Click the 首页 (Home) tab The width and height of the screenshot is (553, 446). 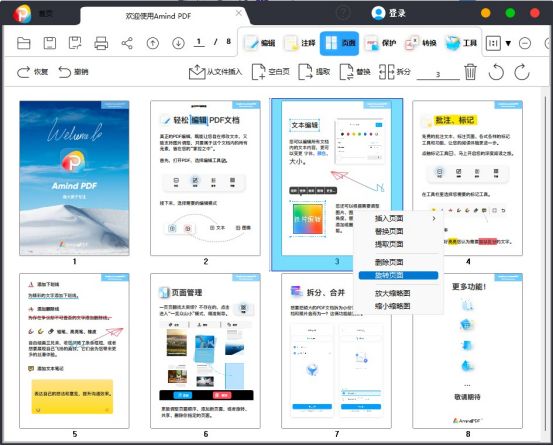pyautogui.click(x=46, y=14)
